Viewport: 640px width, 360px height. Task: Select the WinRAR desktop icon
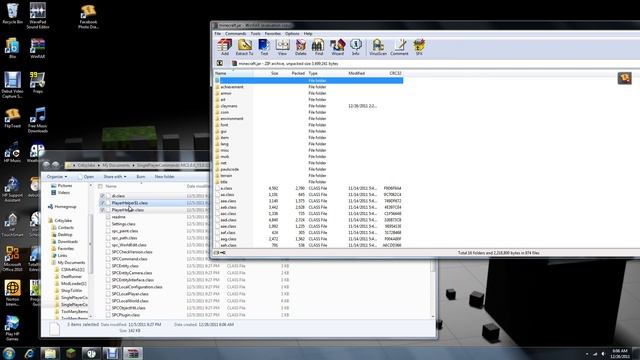[38, 48]
